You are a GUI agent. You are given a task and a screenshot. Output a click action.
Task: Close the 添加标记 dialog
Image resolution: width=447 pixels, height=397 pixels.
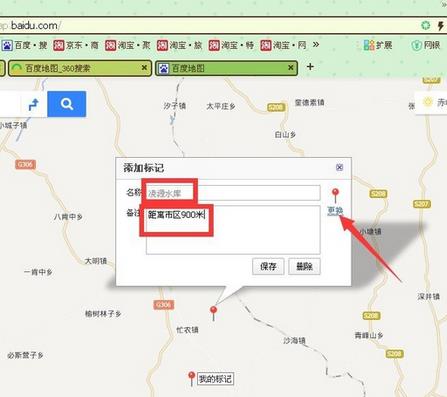[x=339, y=167]
